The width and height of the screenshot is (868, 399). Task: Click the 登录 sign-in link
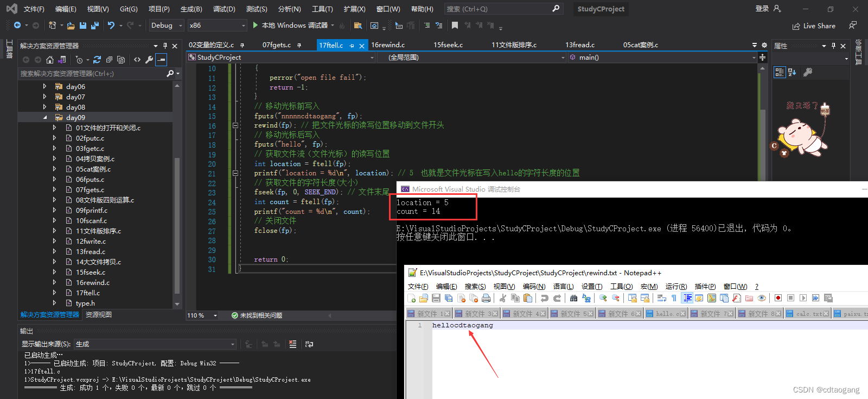[762, 9]
